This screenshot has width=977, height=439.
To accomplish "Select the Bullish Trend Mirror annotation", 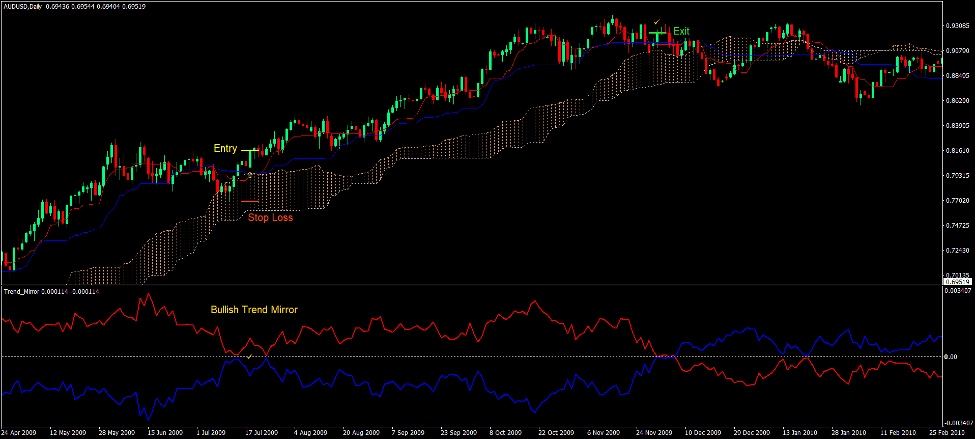I will tap(254, 310).
